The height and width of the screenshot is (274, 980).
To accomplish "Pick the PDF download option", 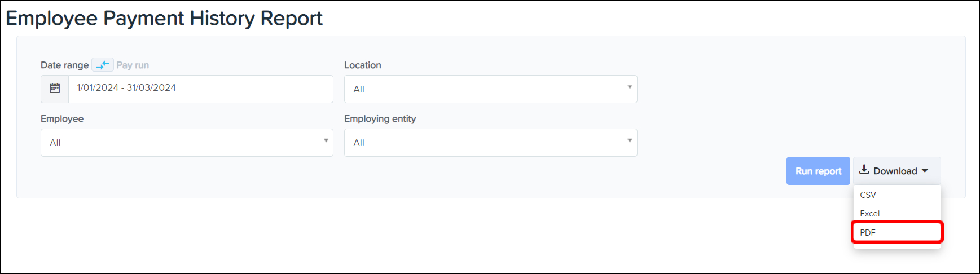I will (x=868, y=232).
